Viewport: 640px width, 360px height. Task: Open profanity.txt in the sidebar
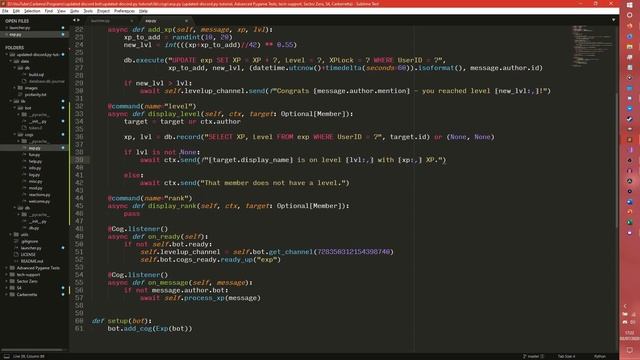[35, 95]
